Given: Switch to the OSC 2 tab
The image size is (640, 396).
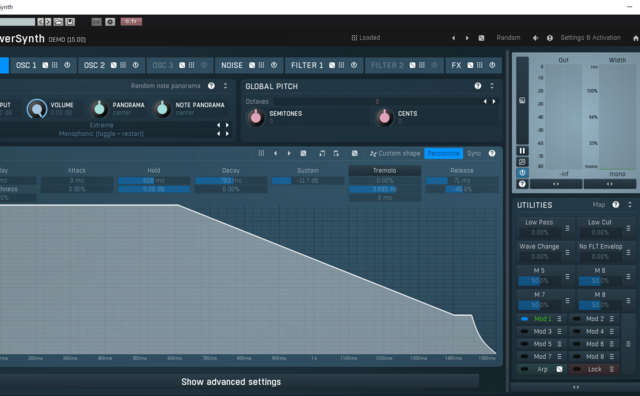Looking at the screenshot, I should [94, 65].
